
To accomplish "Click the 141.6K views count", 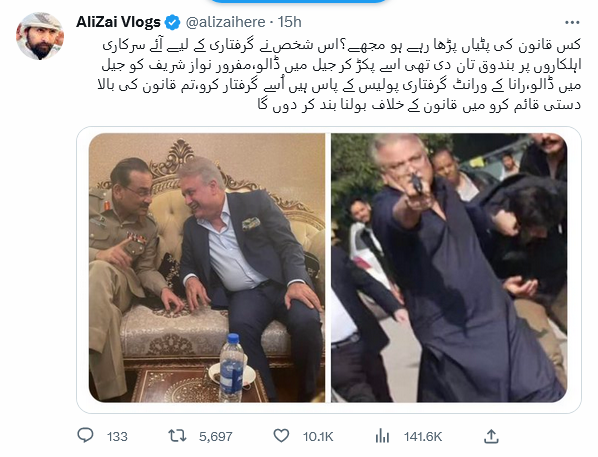I will 423,436.
